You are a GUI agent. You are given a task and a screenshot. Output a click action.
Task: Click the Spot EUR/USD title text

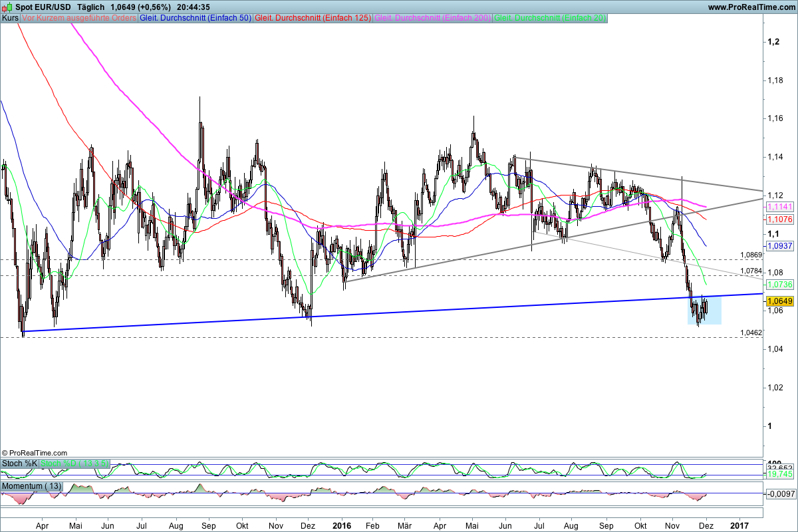(x=43, y=7)
